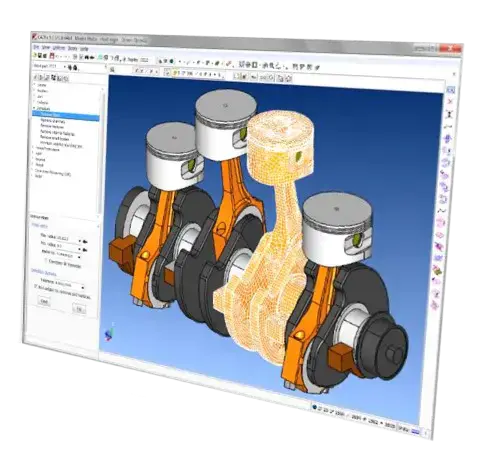This screenshot has width=483, height=469.
Task: Click the yellow highlighted icon in viewport toolbar
Action: (175, 72)
